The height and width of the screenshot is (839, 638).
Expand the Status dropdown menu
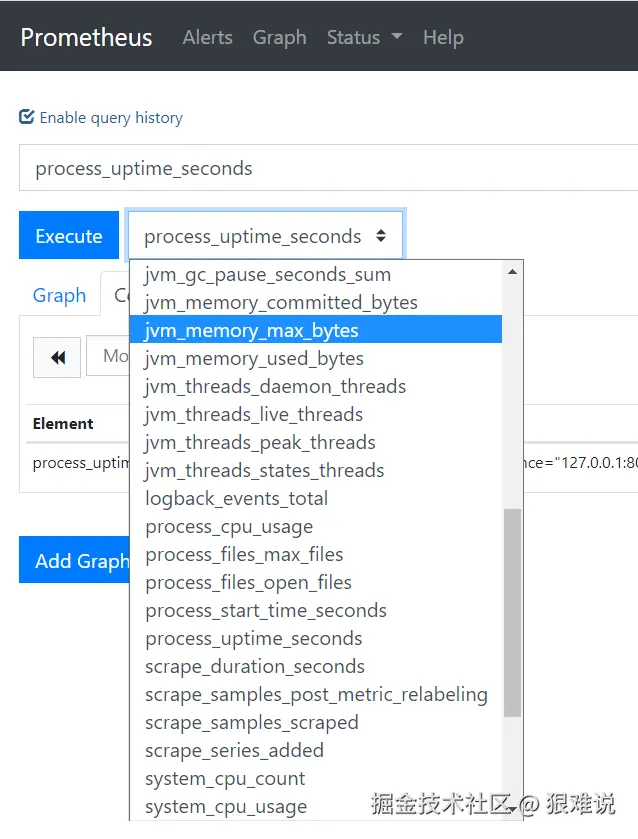364,37
